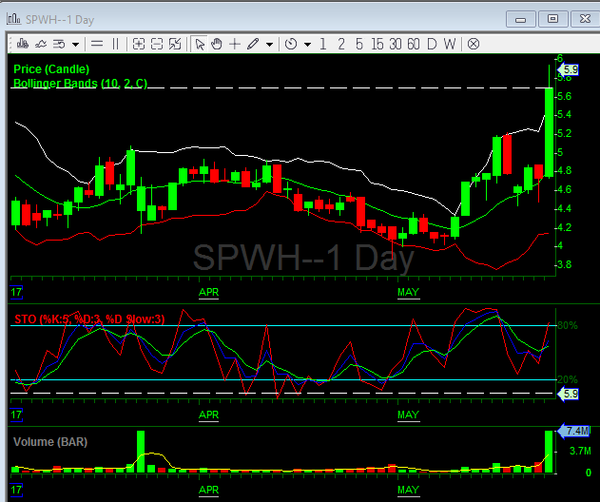Click the chart type candlestick icon
Viewport: 600px width, 502px height.
[21, 44]
